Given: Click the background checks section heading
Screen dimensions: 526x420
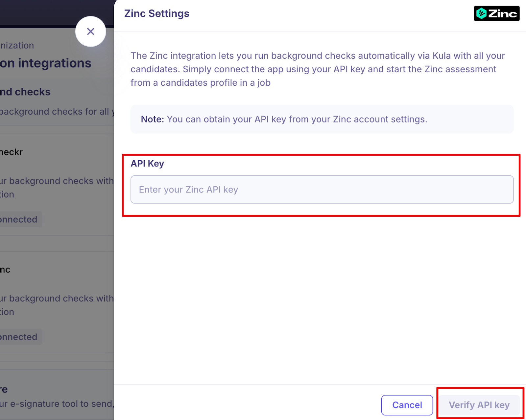Looking at the screenshot, I should click(26, 92).
